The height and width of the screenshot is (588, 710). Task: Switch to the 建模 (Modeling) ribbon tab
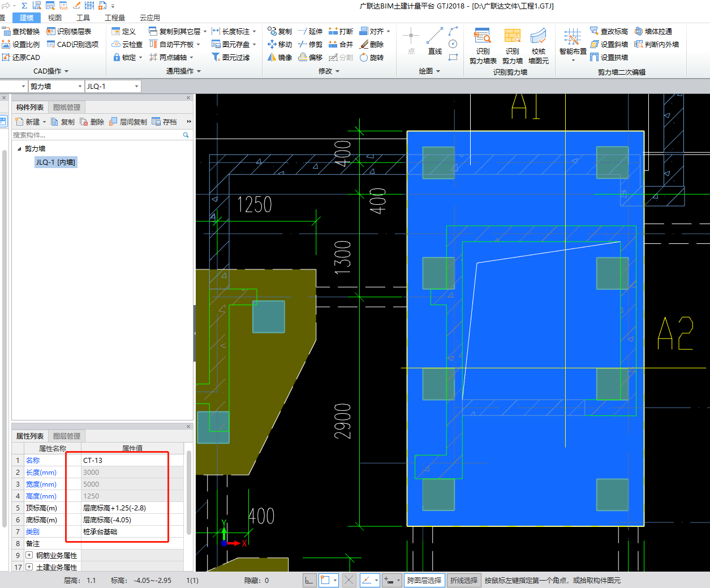coord(27,18)
